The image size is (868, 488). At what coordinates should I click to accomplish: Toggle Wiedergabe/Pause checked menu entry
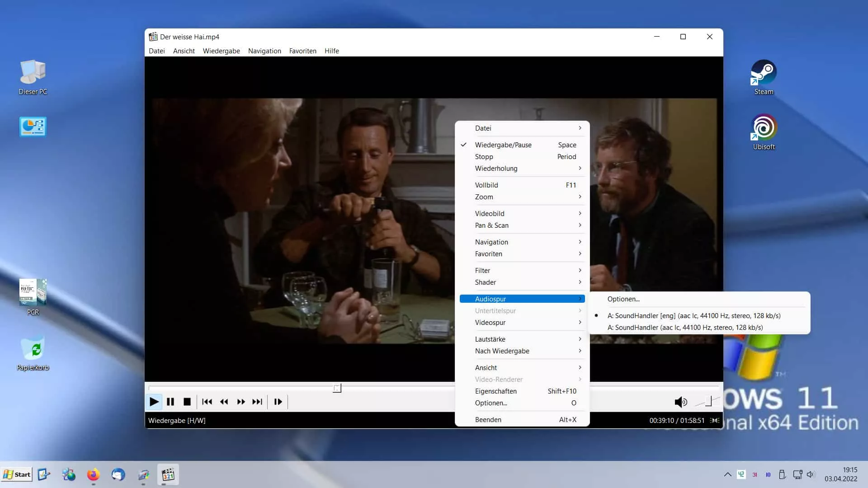coord(522,145)
